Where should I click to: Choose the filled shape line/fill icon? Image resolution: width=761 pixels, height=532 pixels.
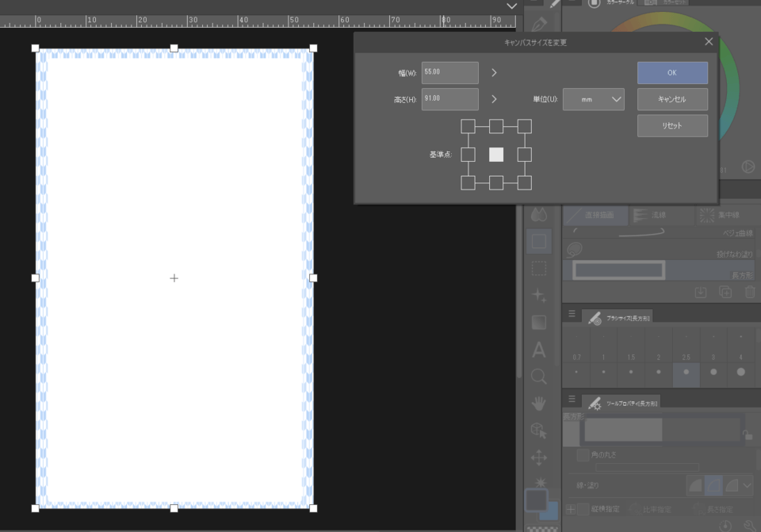pyautogui.click(x=695, y=485)
